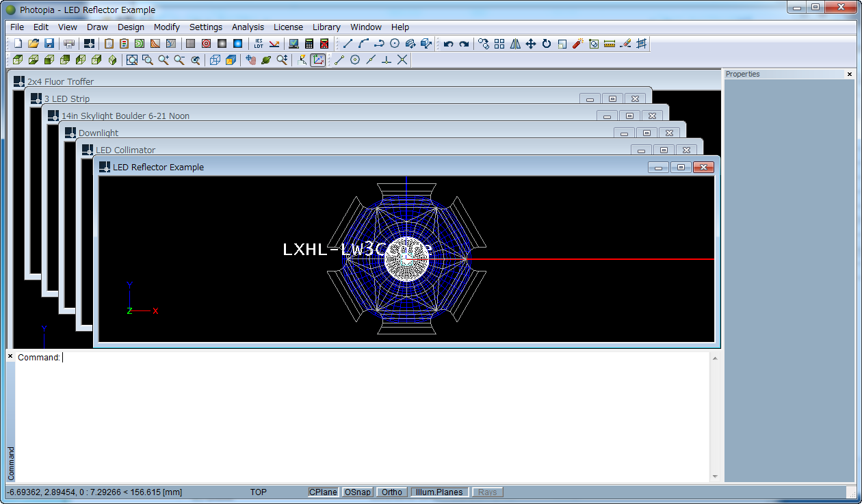This screenshot has height=504, width=862.
Task: Open the Settings menu
Action: [x=206, y=27]
